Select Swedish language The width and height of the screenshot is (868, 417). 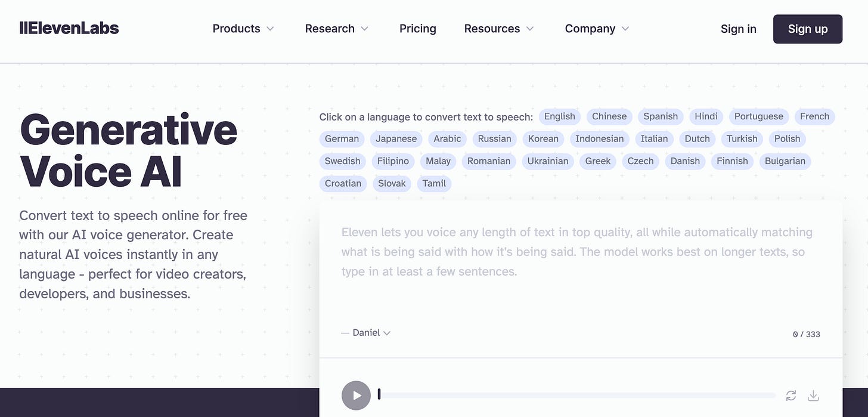pyautogui.click(x=343, y=161)
